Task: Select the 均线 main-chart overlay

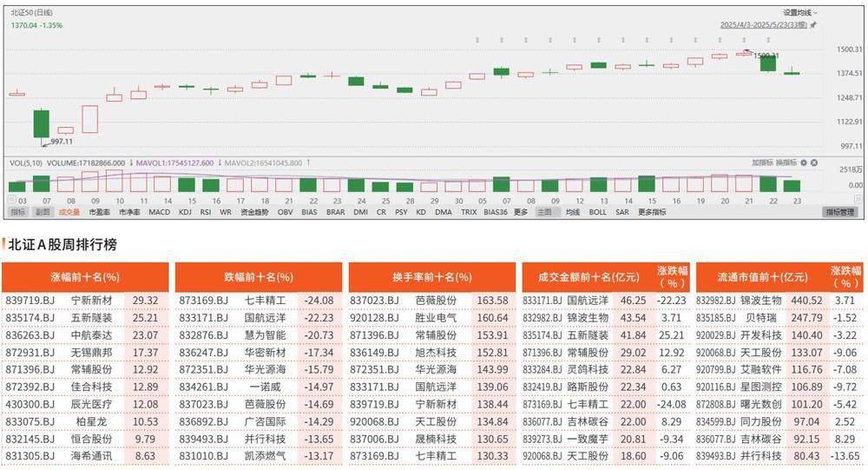Action: (572, 212)
